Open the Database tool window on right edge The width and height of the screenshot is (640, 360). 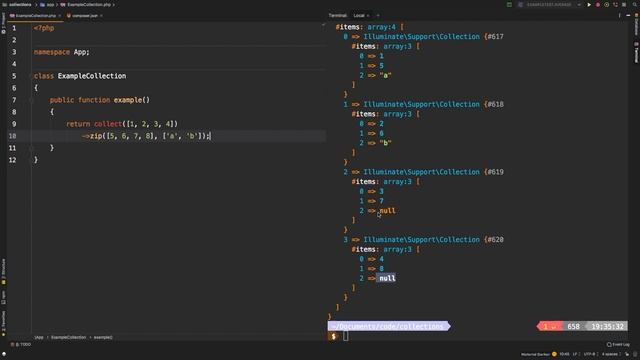[x=636, y=24]
